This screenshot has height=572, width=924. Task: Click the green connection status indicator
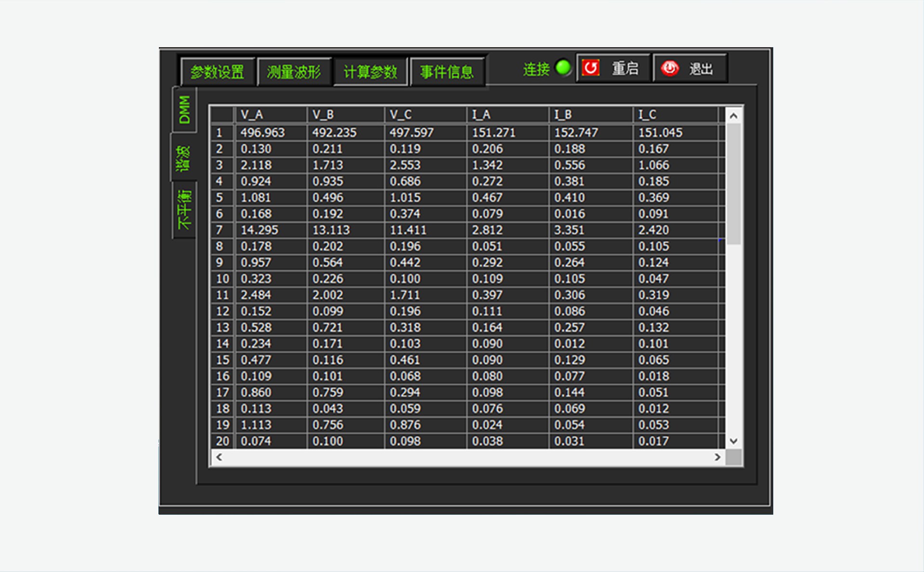563,68
